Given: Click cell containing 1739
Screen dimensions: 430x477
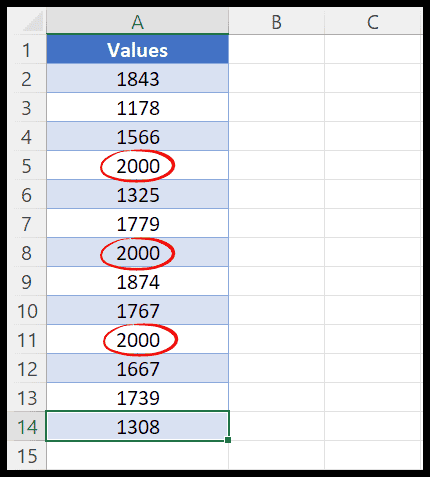Looking at the screenshot, I should (138, 397).
